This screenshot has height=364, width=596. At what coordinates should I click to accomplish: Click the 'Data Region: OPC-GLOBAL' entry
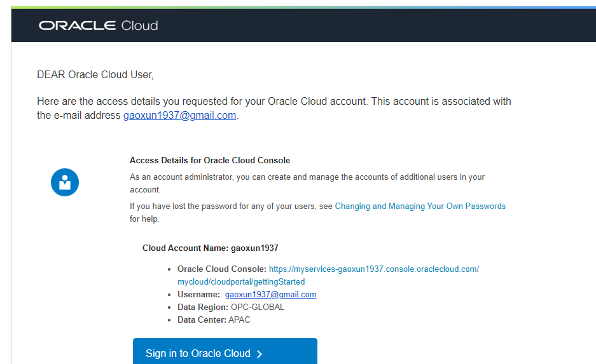[x=231, y=307]
